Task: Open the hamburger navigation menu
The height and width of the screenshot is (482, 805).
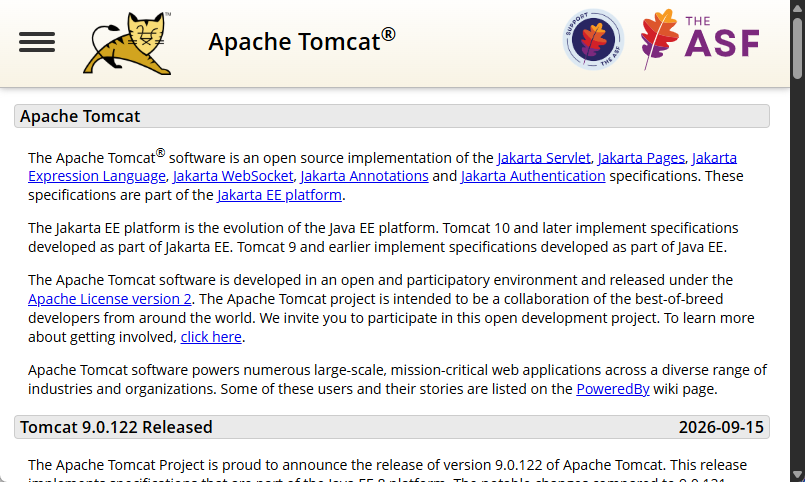Action: [37, 42]
